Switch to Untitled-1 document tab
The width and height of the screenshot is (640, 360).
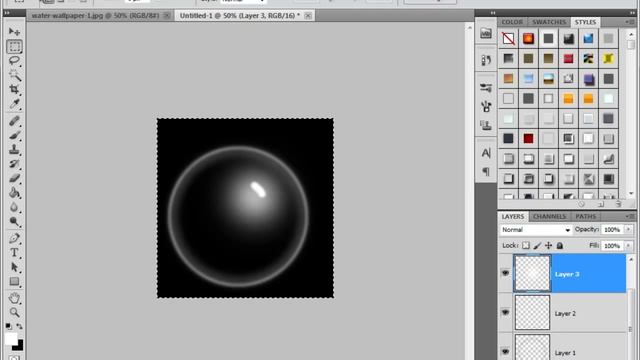[240, 16]
